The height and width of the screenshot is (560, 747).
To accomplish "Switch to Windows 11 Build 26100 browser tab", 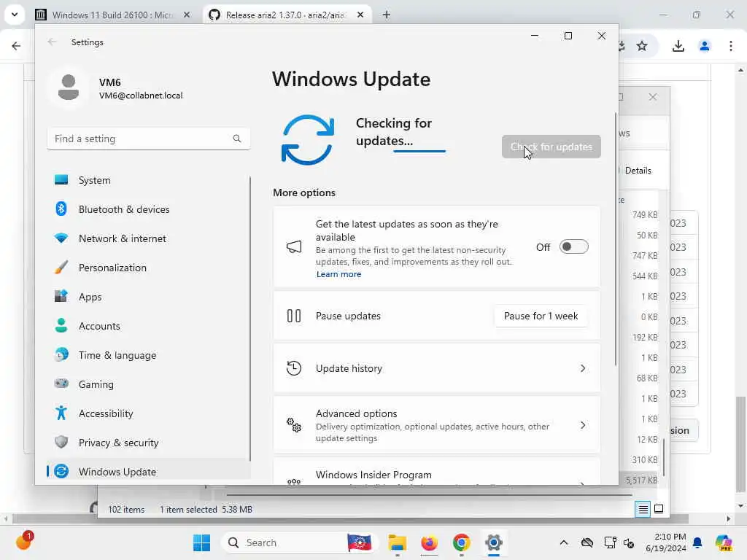I will [112, 15].
